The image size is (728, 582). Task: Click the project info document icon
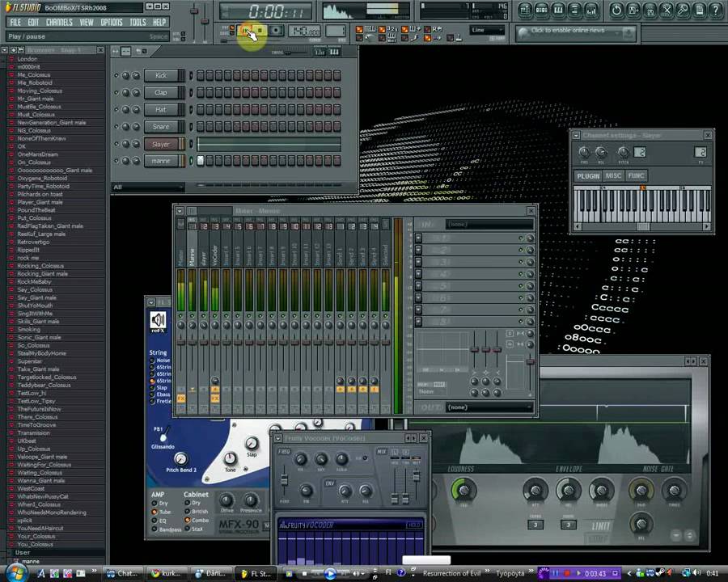(699, 10)
